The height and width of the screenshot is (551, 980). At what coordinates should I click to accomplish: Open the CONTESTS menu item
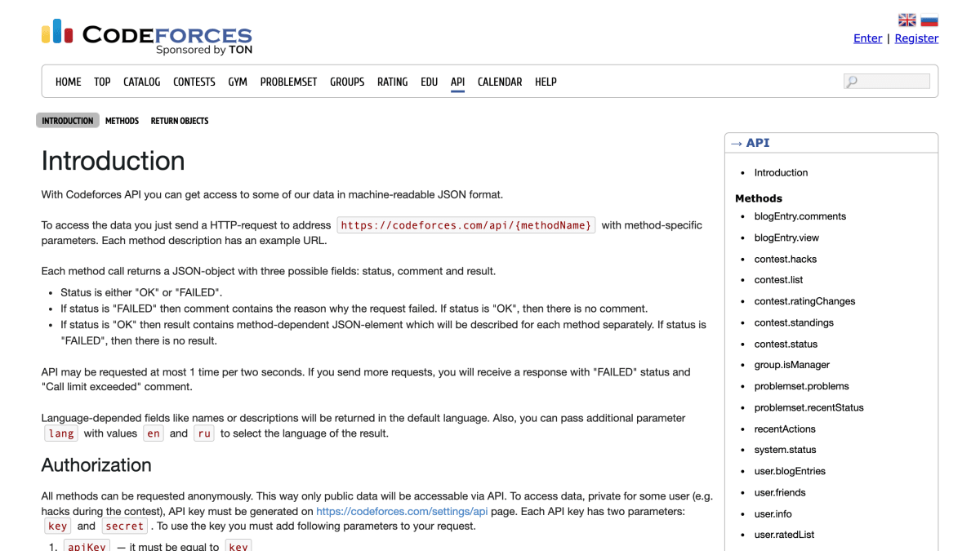(194, 82)
